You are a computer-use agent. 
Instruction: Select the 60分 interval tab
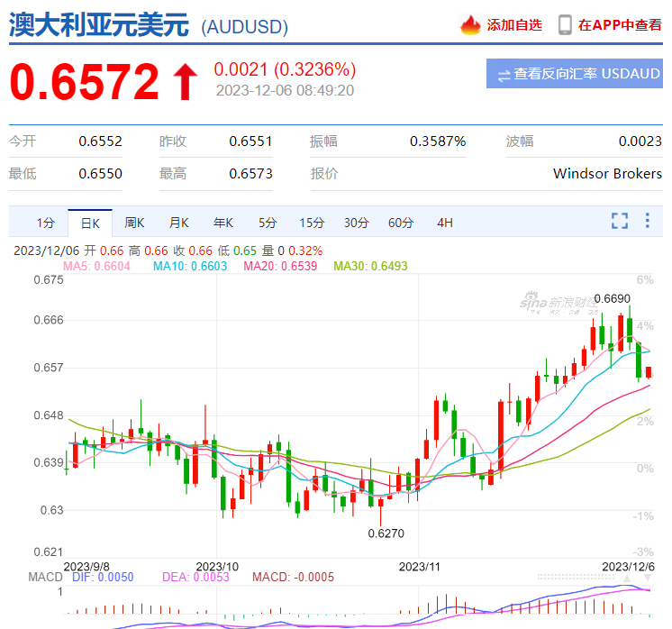(400, 223)
